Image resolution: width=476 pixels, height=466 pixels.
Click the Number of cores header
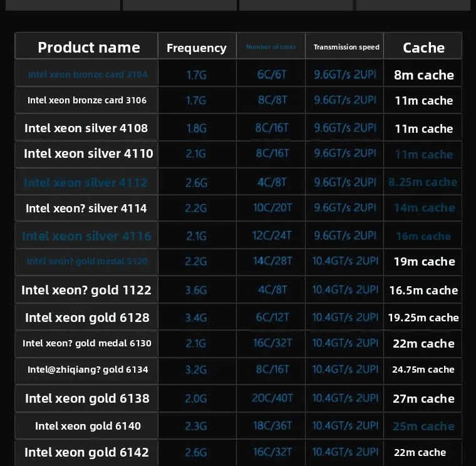pos(271,47)
